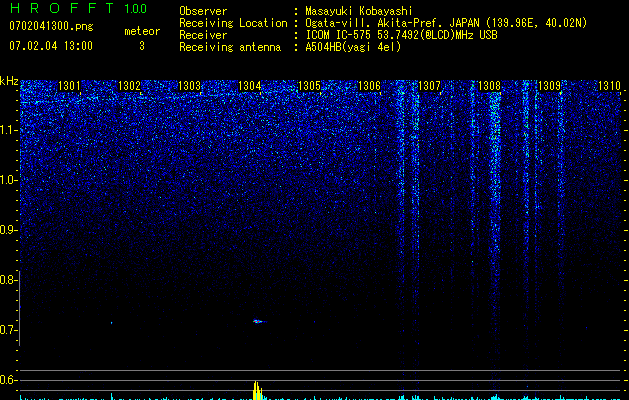The height and width of the screenshot is (400, 629).
Task: Click the 1.0 kHz axis label
Action: click(9, 180)
